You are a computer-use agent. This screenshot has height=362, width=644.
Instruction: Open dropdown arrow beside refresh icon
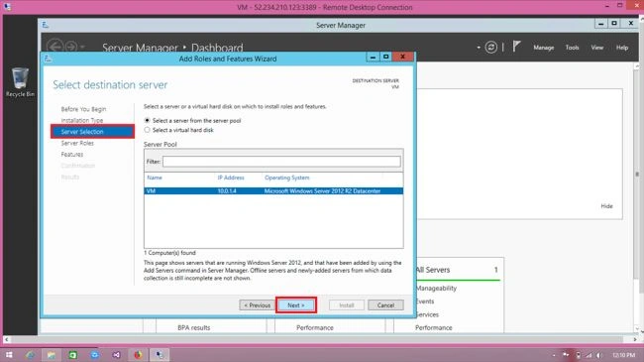479,48
